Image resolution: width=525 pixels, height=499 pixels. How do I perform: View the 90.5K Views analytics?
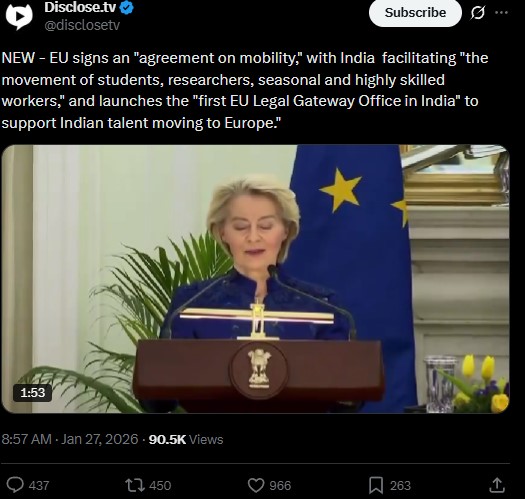186,439
